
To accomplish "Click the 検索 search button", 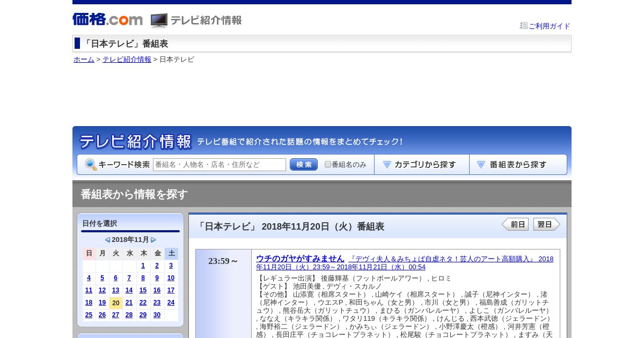I will pos(304,165).
